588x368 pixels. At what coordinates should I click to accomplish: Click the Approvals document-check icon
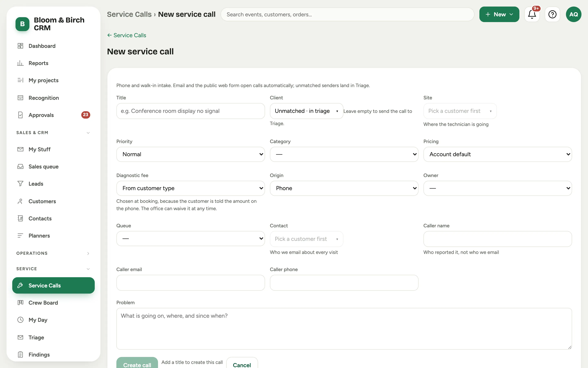tap(20, 115)
